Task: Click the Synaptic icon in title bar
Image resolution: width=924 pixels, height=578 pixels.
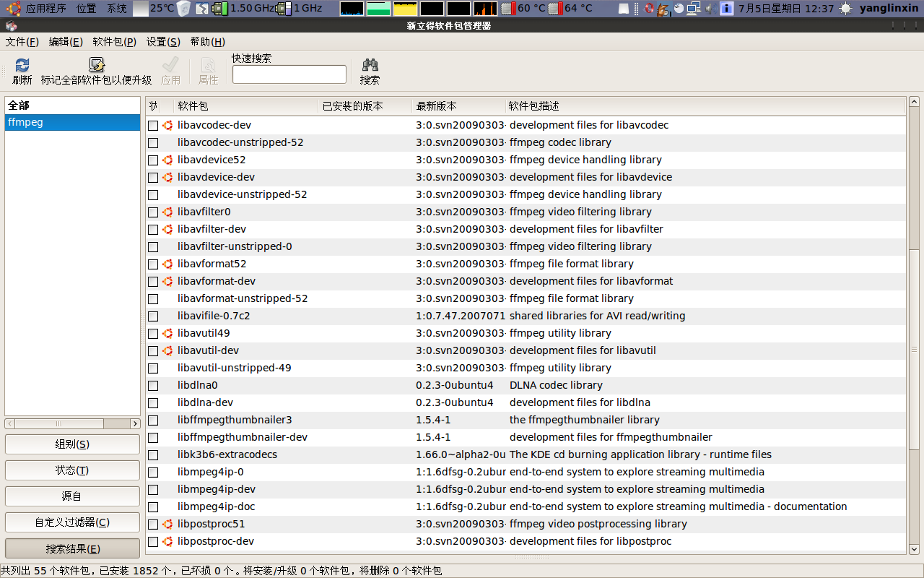Action: (x=11, y=26)
